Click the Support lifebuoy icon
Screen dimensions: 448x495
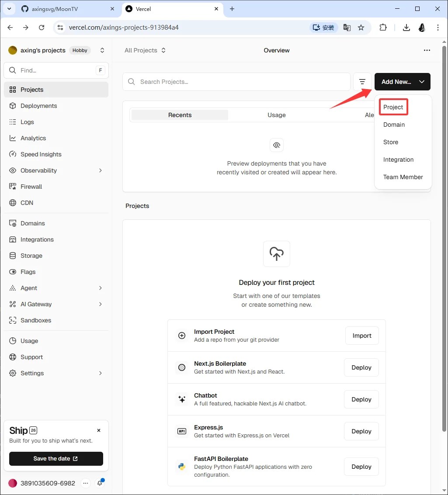click(13, 357)
